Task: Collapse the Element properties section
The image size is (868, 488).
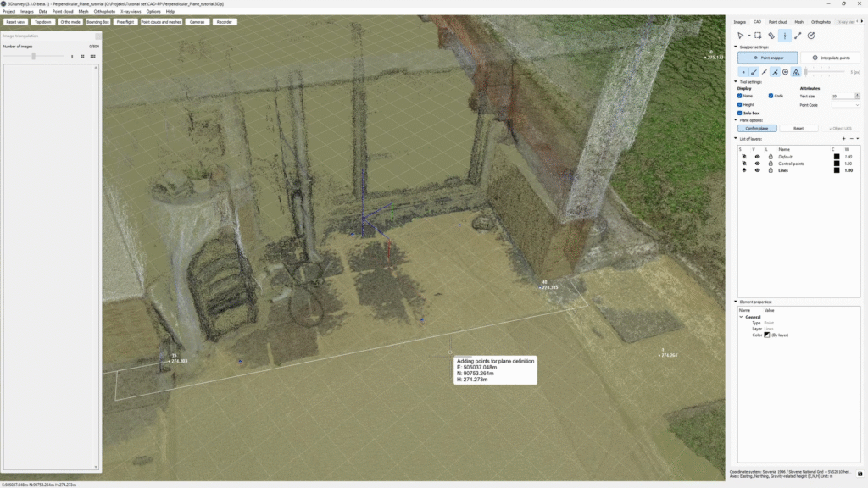Action: [x=736, y=302]
